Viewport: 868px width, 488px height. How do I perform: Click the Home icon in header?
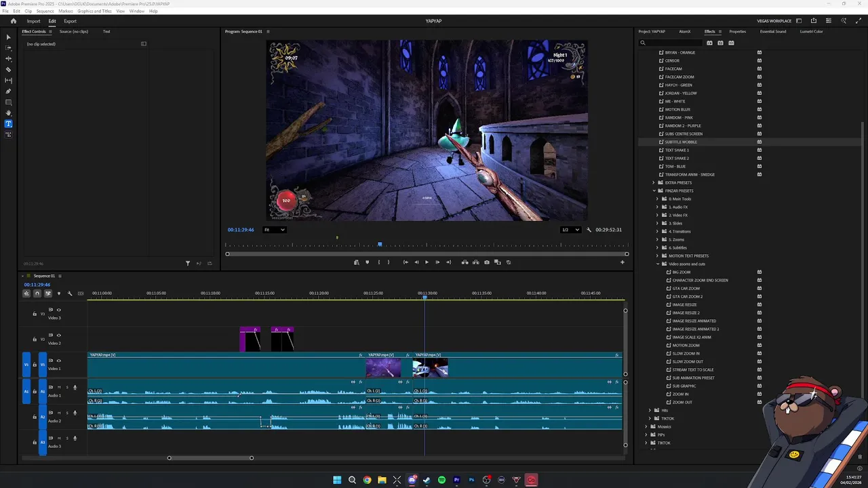tap(13, 21)
